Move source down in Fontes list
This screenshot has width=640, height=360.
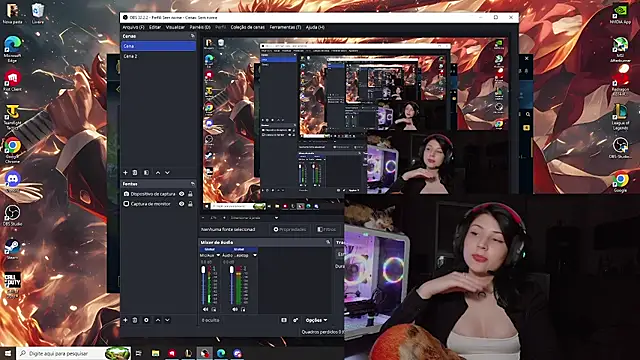point(167,320)
